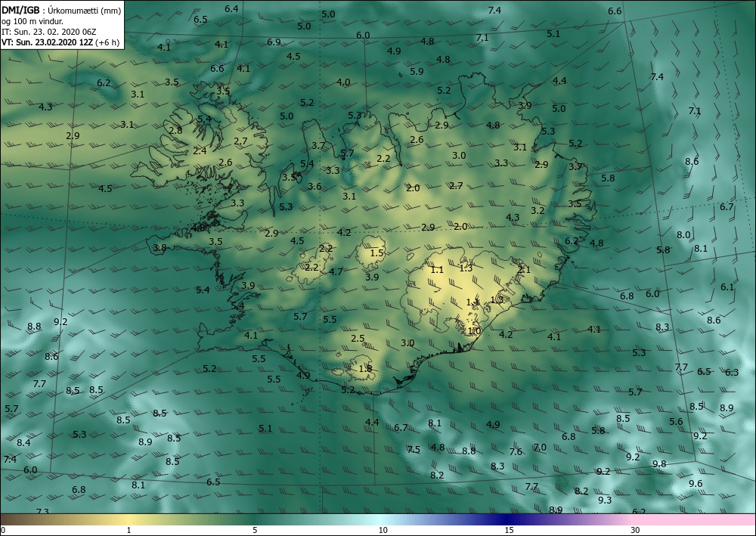The image size is (756, 536).
Task: Click the 1.5 value on Hofsjökull glacier
Action: (376, 253)
